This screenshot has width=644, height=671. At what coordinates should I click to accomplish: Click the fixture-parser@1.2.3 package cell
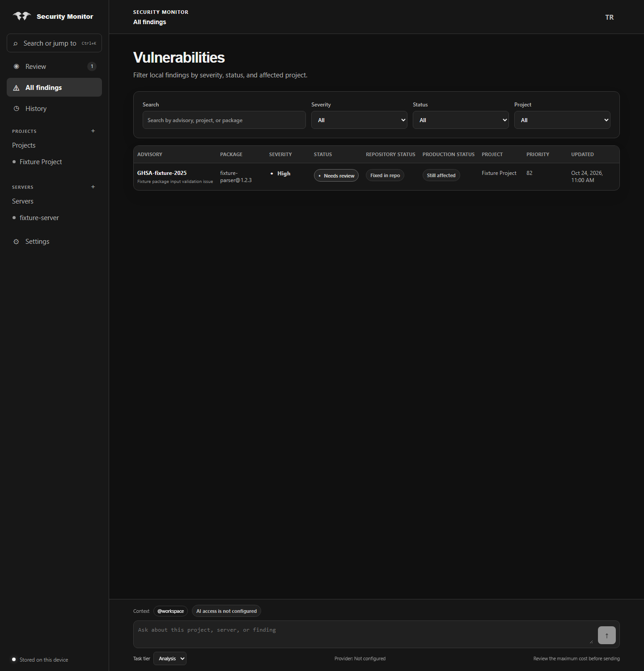(236, 177)
